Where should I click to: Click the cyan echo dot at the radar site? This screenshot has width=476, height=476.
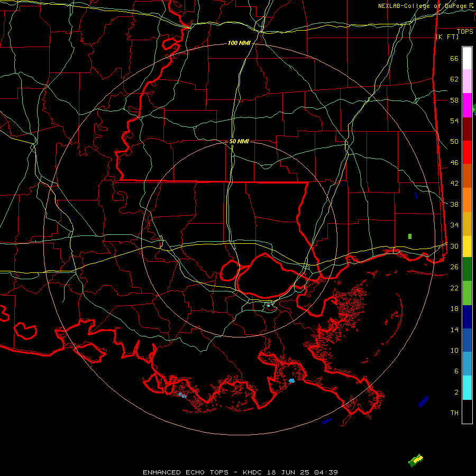pos(268,306)
